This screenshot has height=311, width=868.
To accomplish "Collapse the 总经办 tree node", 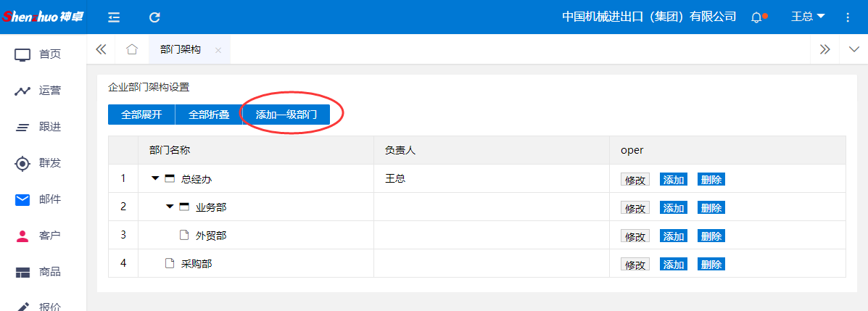I will (155, 178).
